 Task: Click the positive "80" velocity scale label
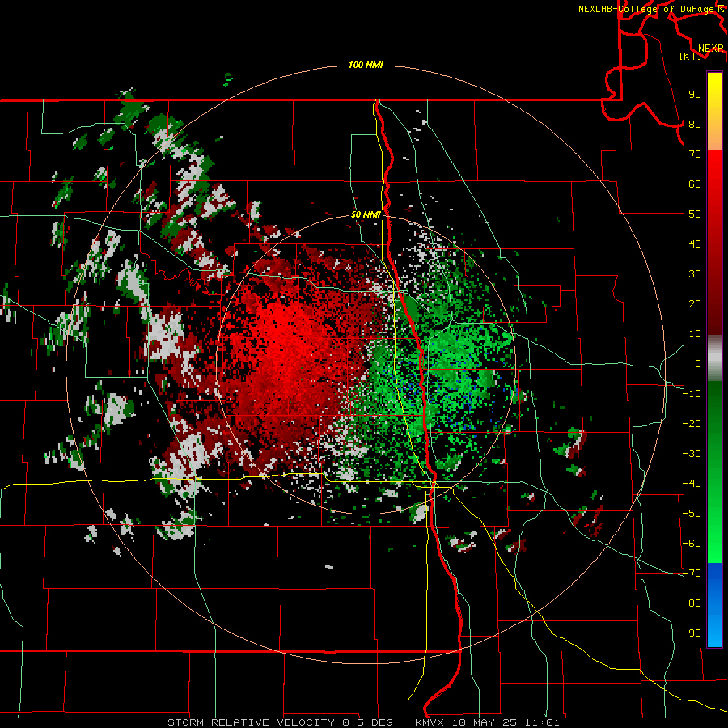click(x=695, y=124)
